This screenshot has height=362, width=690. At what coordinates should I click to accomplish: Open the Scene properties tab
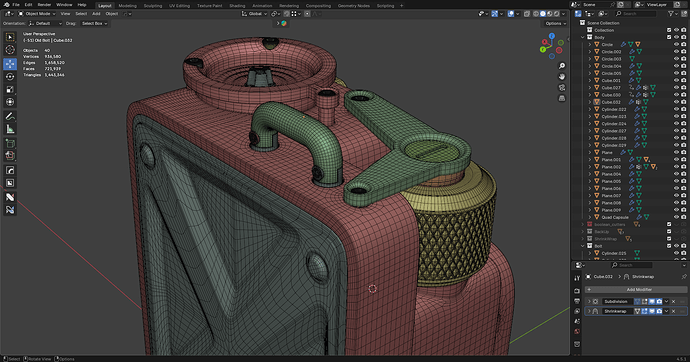577,322
